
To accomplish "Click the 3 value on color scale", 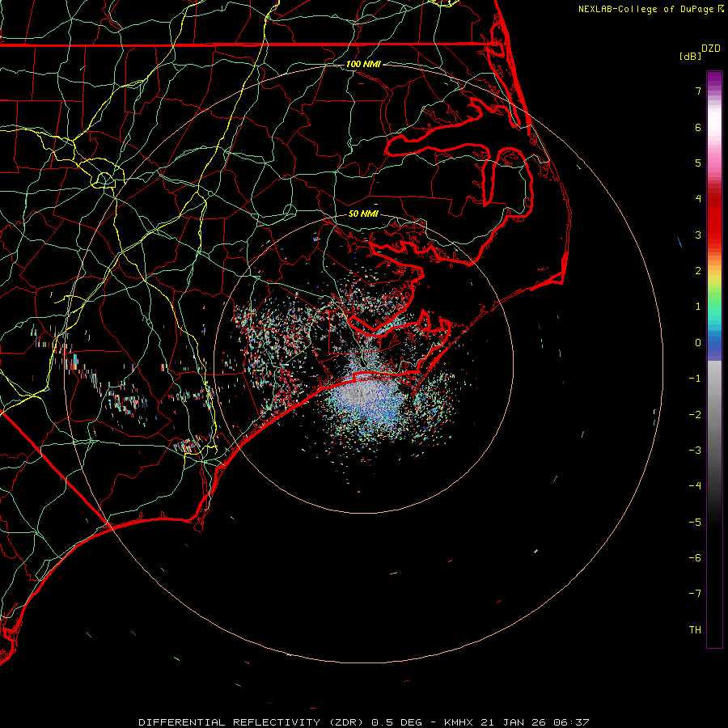I will [x=698, y=235].
